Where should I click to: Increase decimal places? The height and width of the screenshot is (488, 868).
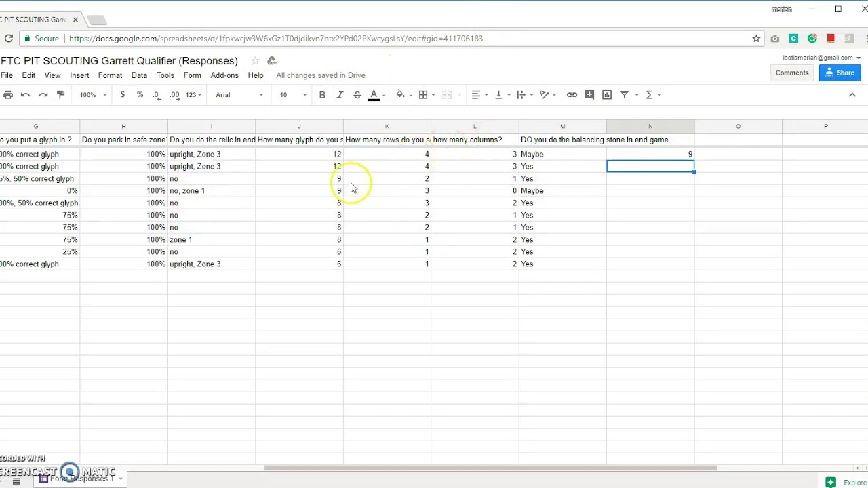tap(174, 95)
